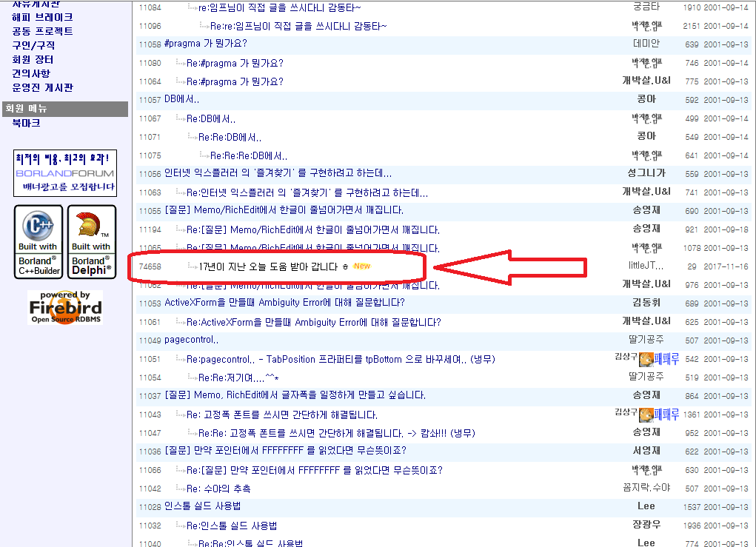Click the avatar icon beside post 11051 author

pyautogui.click(x=646, y=359)
